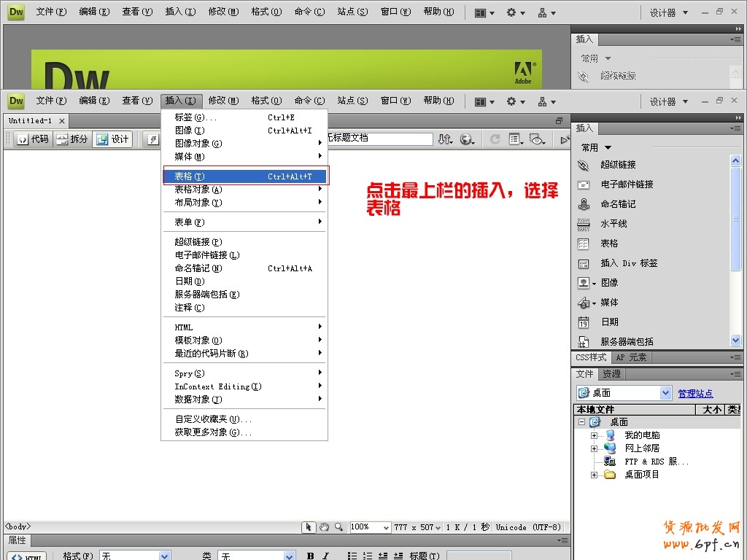The width and height of the screenshot is (747, 560).
Task: Select the 插入 Div 标签 icon
Action: (x=584, y=263)
